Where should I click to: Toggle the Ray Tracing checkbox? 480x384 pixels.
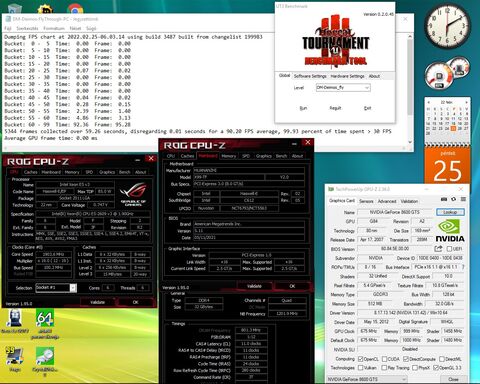click(384, 368)
